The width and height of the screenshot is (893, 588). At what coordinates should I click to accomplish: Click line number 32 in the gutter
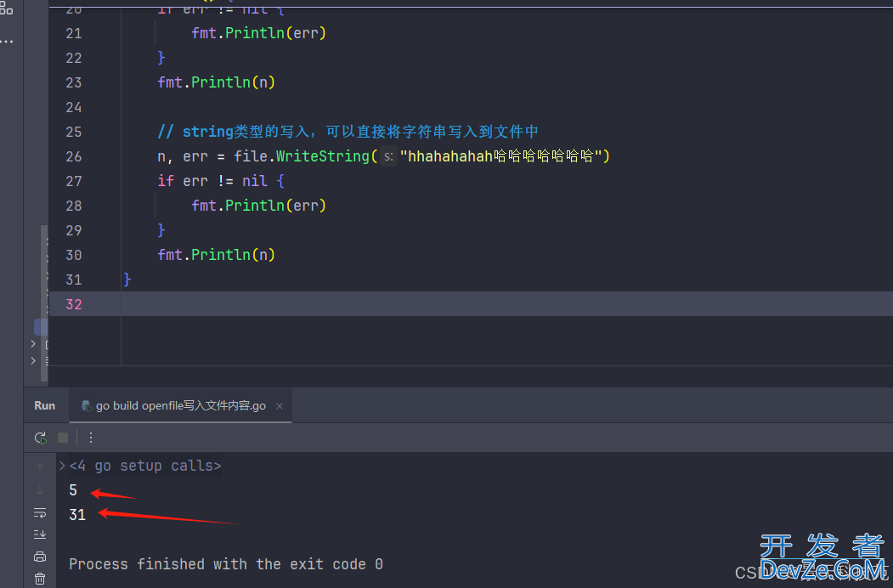(73, 304)
